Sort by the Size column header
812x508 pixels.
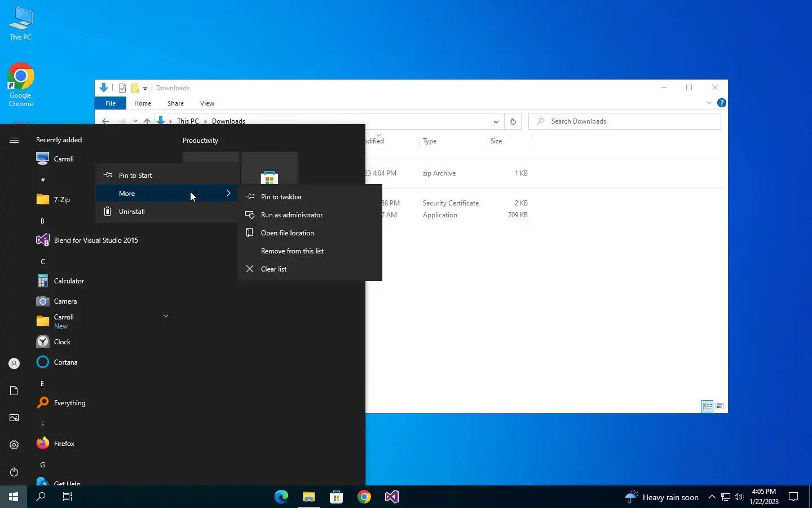point(509,141)
